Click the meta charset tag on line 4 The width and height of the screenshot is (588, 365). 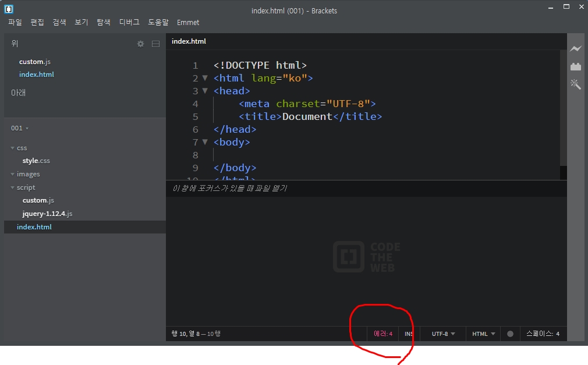(x=307, y=104)
